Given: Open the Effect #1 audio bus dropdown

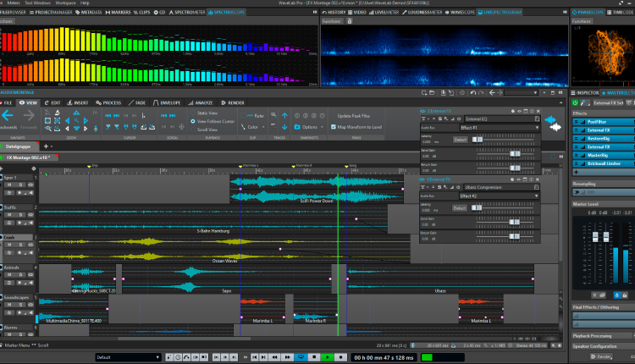Looking at the screenshot, I should 500,128.
